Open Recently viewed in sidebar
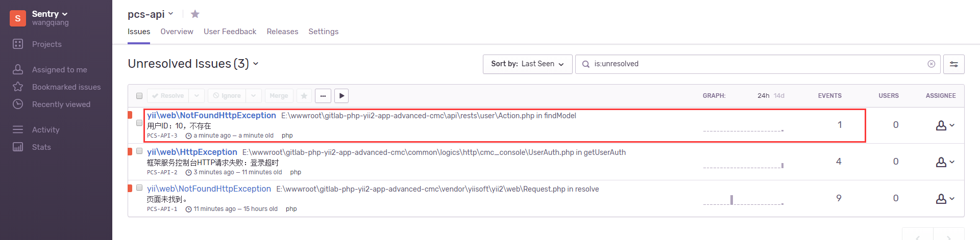The height and width of the screenshot is (240, 980). 61,104
